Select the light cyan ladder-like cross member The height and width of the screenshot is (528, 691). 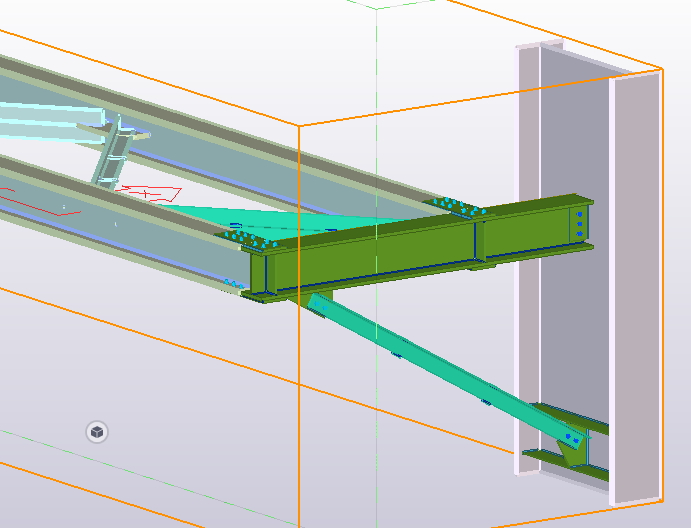pos(112,155)
